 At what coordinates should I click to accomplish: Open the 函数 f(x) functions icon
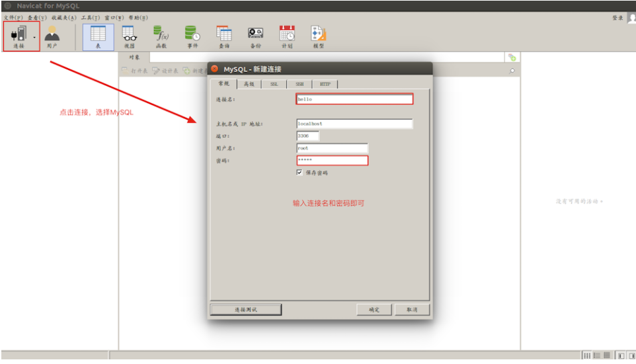pyautogui.click(x=161, y=36)
